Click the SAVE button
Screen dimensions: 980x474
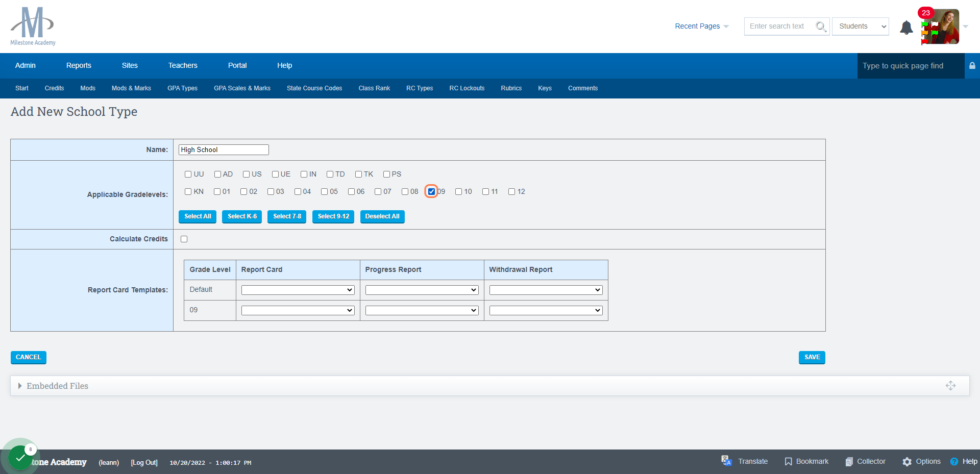pyautogui.click(x=812, y=357)
